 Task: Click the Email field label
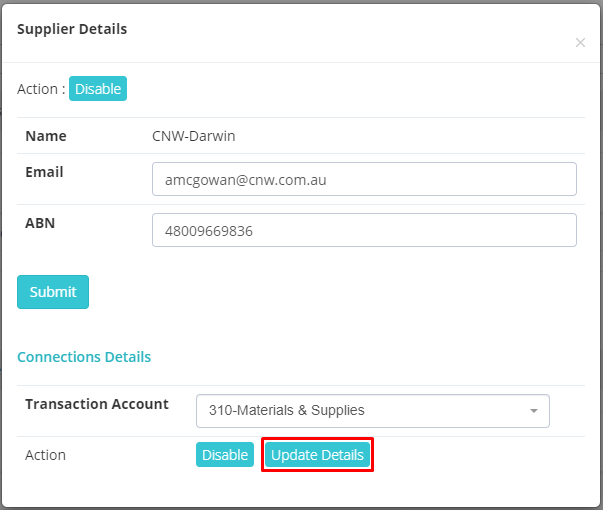[x=44, y=172]
